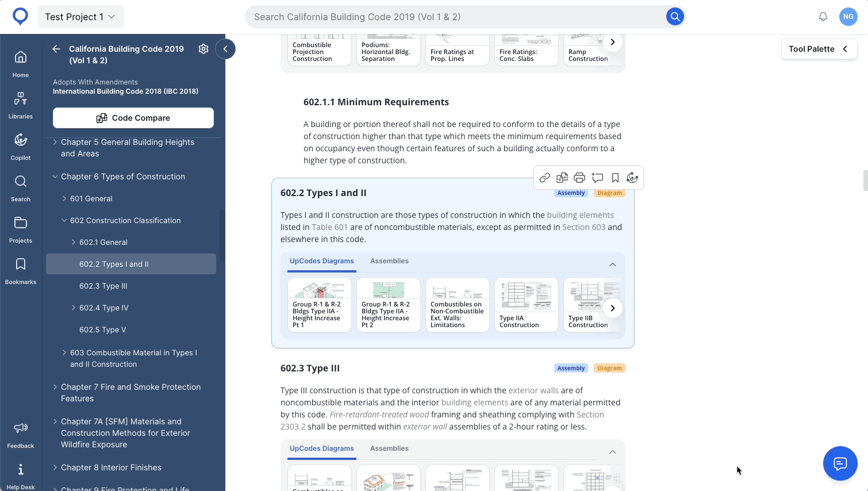The image size is (868, 491).
Task: Expand the 601 General node
Action: click(64, 198)
